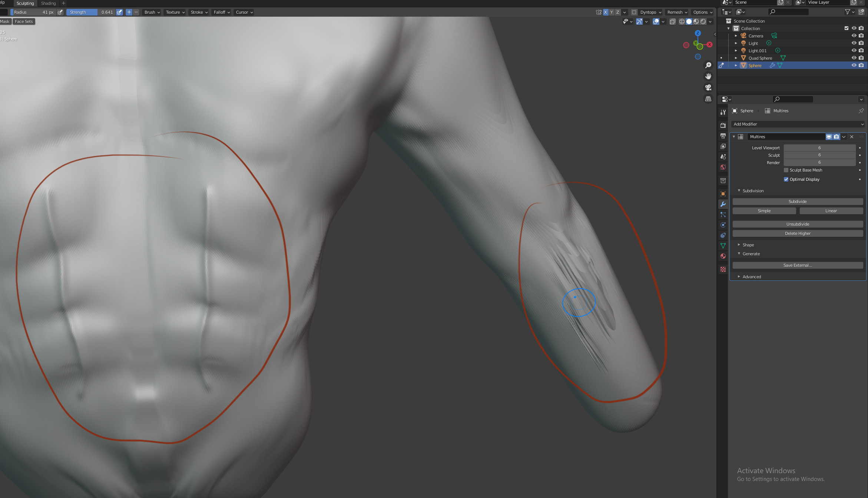Toggle X-ray display icon in viewport header
The width and height of the screenshot is (868, 498).
click(673, 21)
